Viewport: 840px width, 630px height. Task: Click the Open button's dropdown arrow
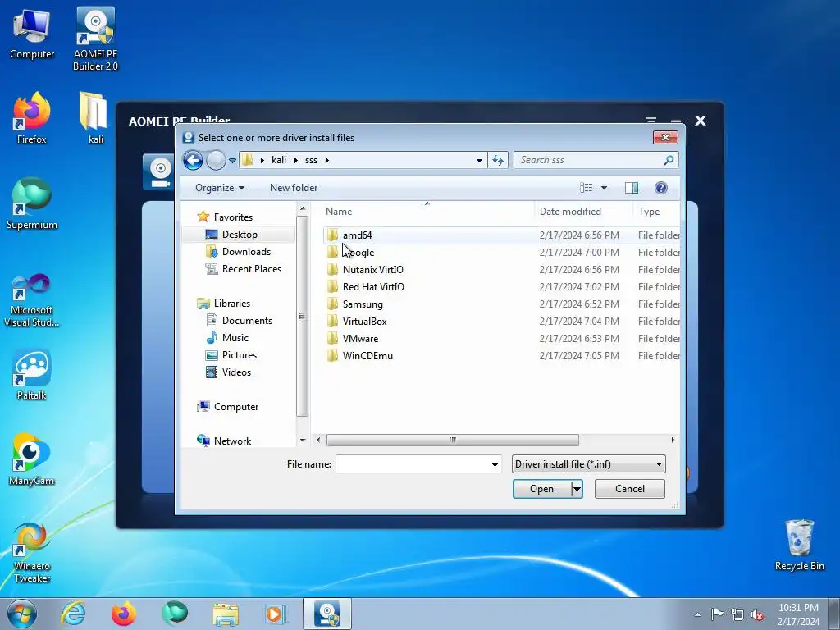click(577, 489)
